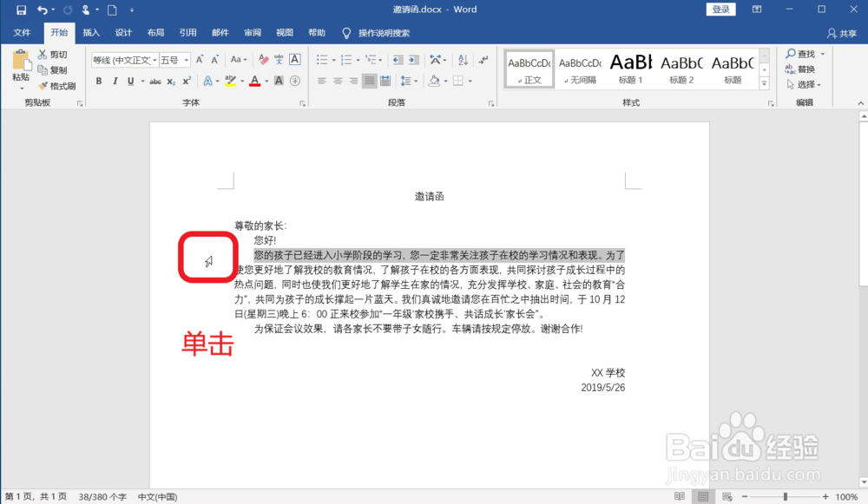868x504 pixels.
Task: Apply strikethrough to the text
Action: 157,81
